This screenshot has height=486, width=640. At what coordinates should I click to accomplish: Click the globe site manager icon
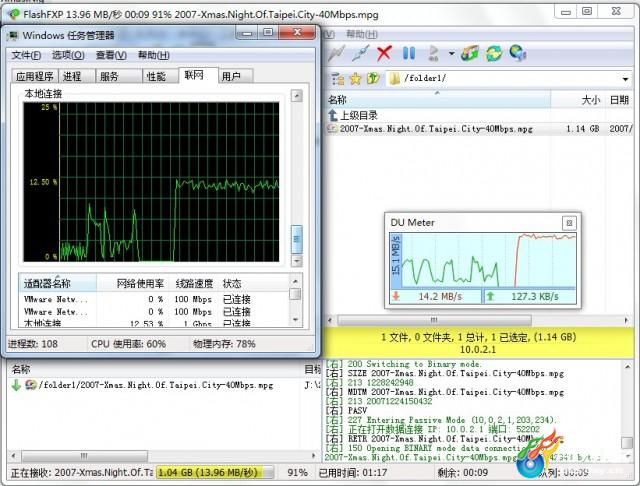pyautogui.click(x=518, y=53)
